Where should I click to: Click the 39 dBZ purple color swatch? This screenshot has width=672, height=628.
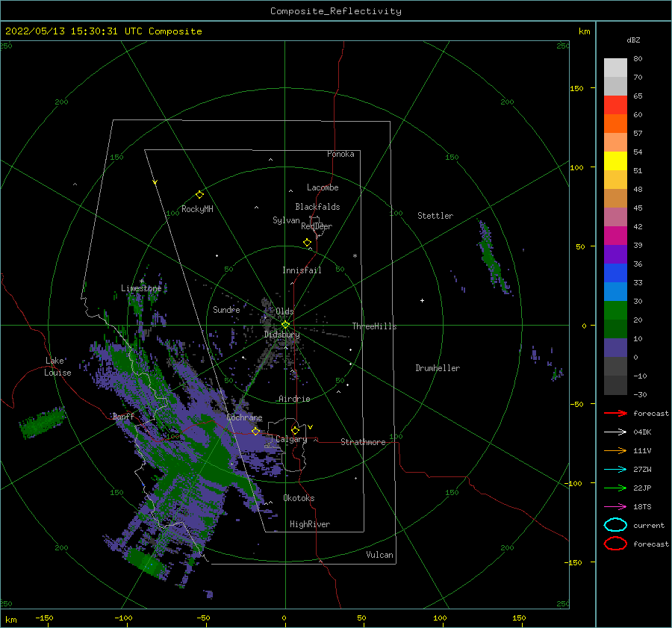point(615,254)
